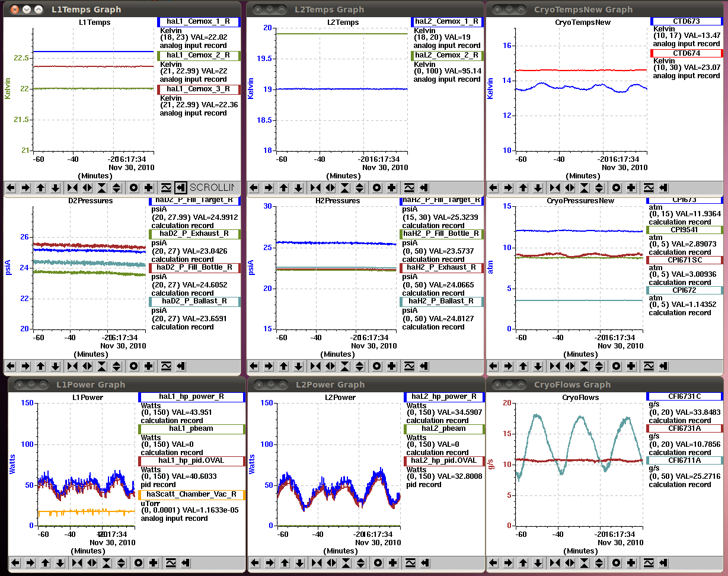728x576 pixels.
Task: Click plus icon in H2Pressures toolbar
Action: (392, 366)
